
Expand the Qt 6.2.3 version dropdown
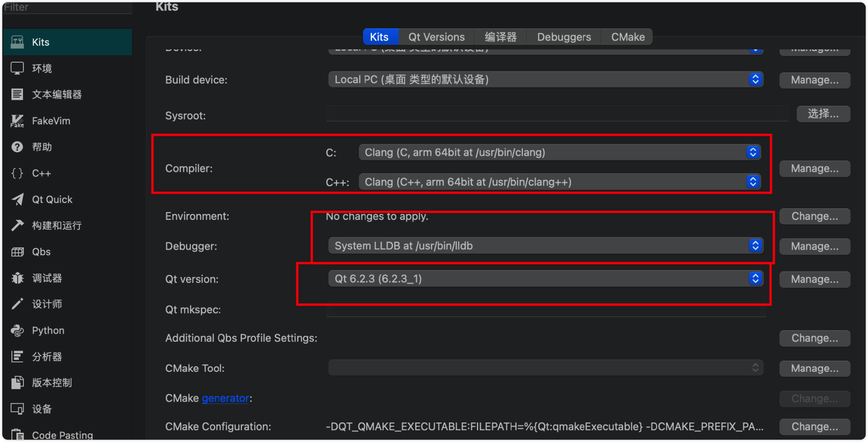[x=545, y=279]
